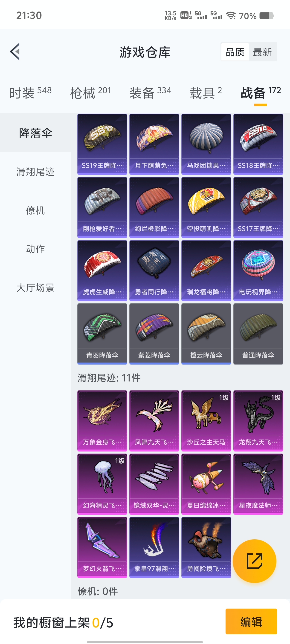Select the SS19王牌 parachute item
Image resolution: width=290 pixels, height=644 pixels.
coord(102,144)
